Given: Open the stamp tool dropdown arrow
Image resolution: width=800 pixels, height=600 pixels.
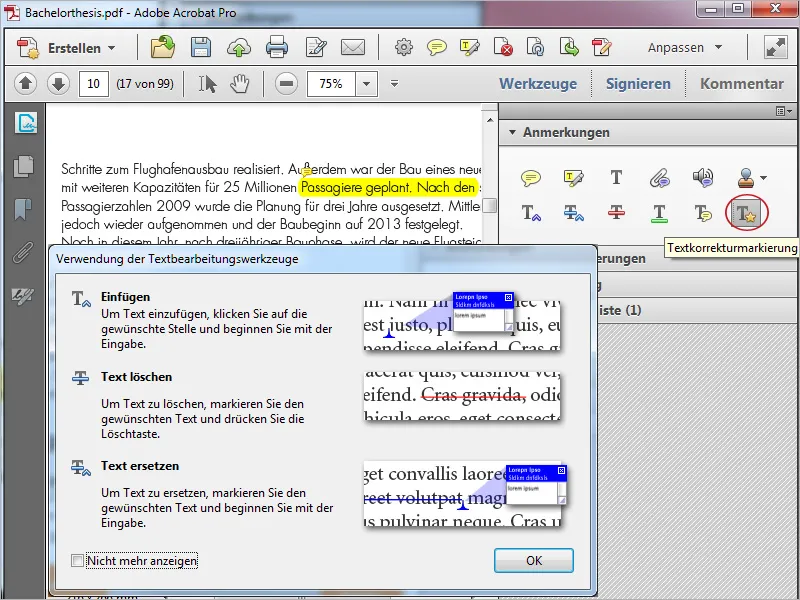Looking at the screenshot, I should tap(763, 178).
